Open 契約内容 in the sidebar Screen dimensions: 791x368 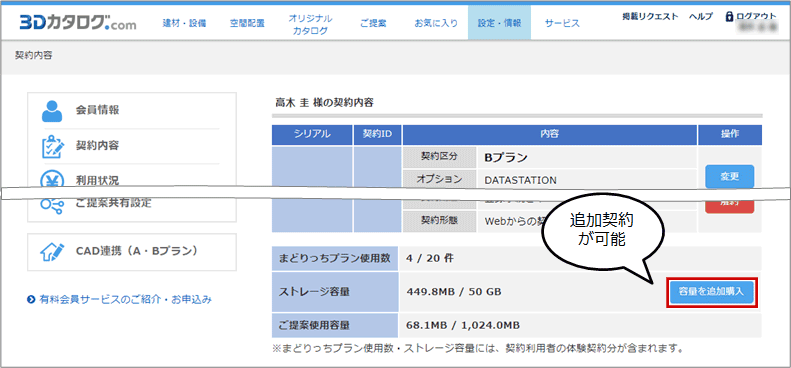click(x=97, y=146)
